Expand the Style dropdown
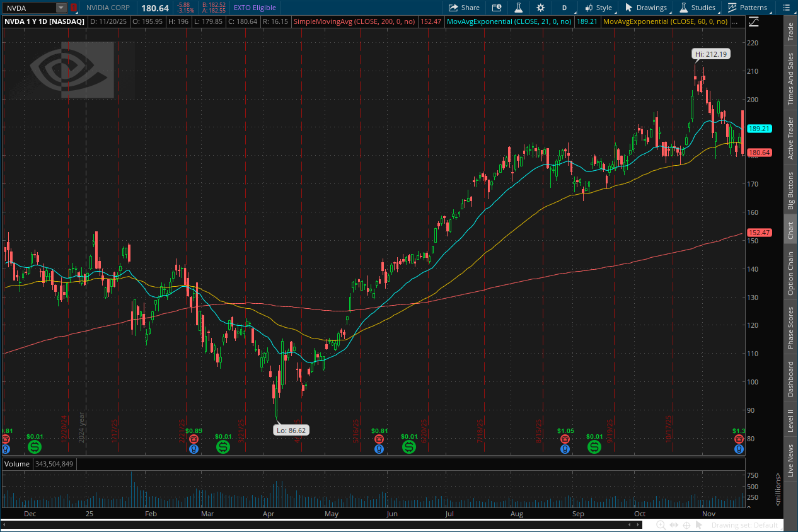The width and height of the screenshot is (798, 532). point(598,8)
